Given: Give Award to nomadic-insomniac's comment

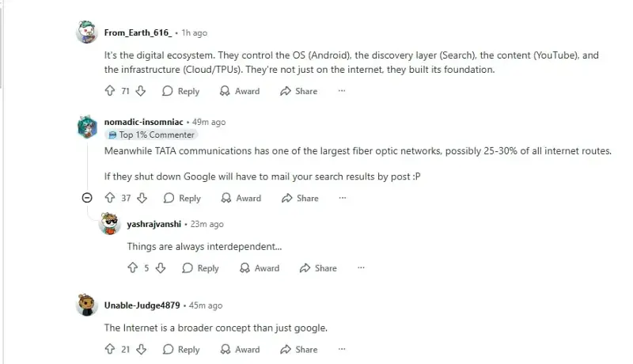Looking at the screenshot, I should [x=241, y=198].
